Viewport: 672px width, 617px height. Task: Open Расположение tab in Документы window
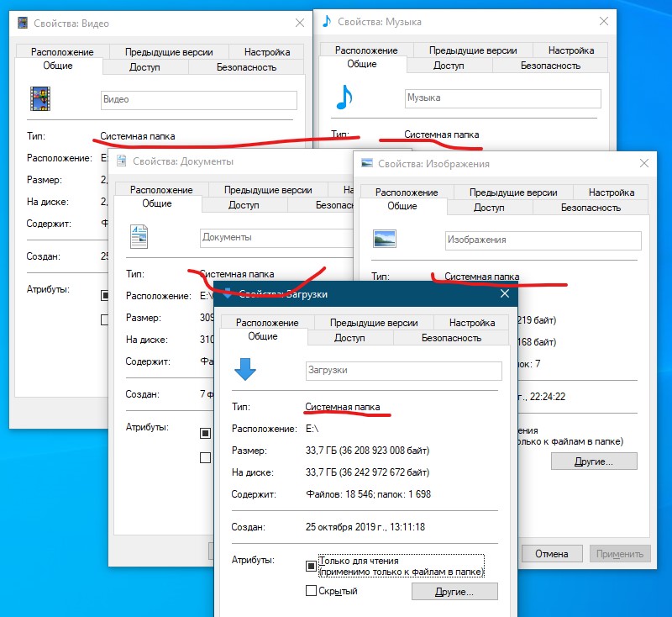pos(161,190)
